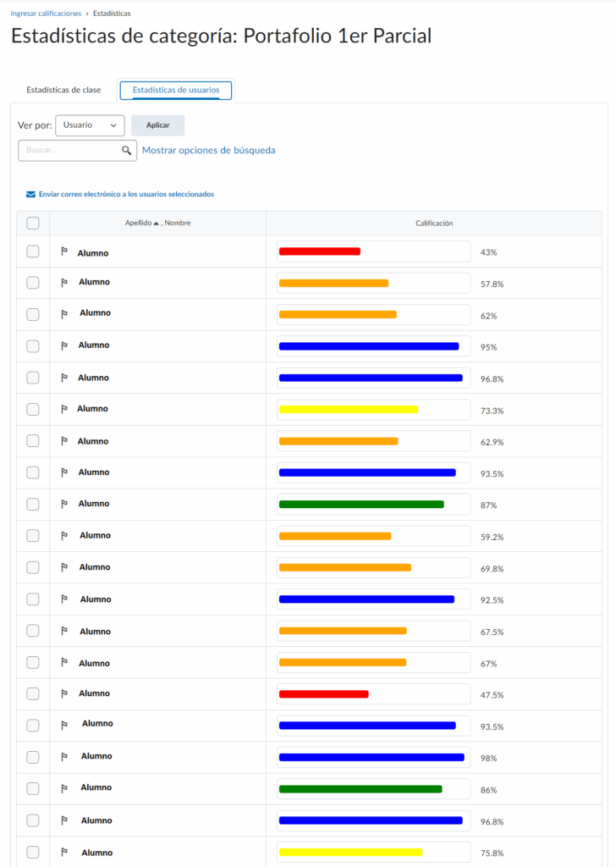The height and width of the screenshot is (867, 616).
Task: Click the green grade bar showing 86%
Action: [x=360, y=789]
